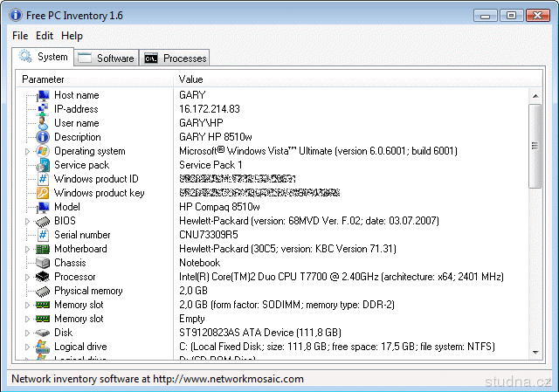The height and width of the screenshot is (392, 559).
Task: Click the IP-address network icon
Action: click(x=43, y=109)
